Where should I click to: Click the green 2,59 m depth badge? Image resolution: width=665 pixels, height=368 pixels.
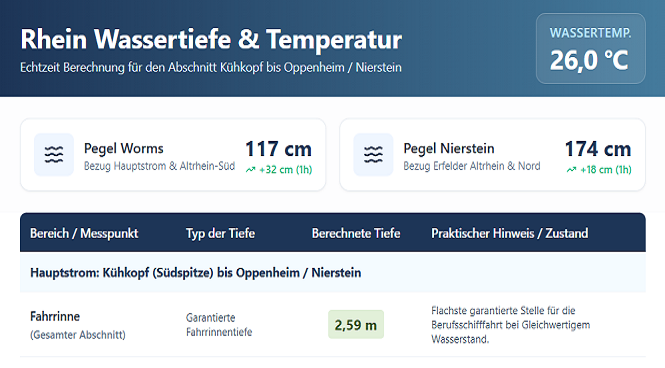pyautogui.click(x=356, y=325)
